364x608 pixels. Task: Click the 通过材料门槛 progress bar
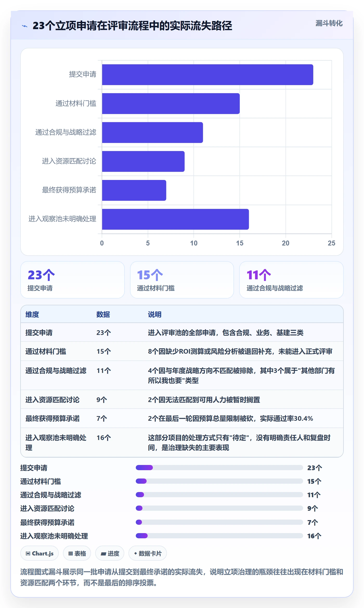[x=219, y=481]
